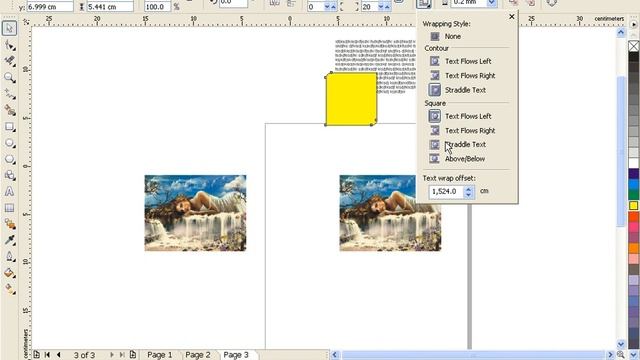This screenshot has height=360, width=640.
Task: Switch to Page 1 tab
Action: click(160, 355)
